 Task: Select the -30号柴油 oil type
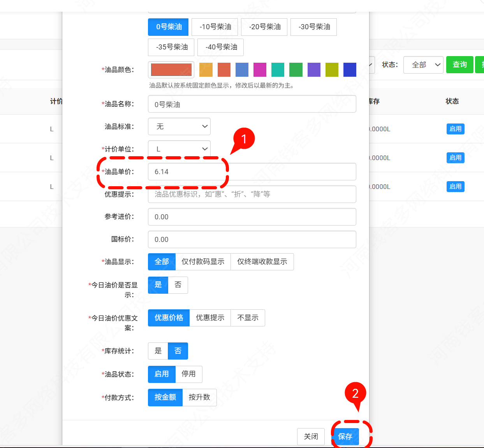(x=314, y=27)
